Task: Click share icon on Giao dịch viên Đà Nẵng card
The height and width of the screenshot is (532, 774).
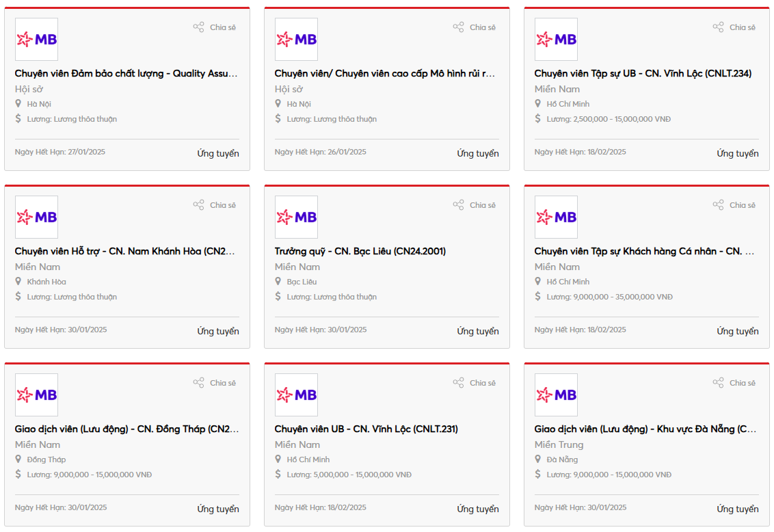Action: pyautogui.click(x=718, y=382)
